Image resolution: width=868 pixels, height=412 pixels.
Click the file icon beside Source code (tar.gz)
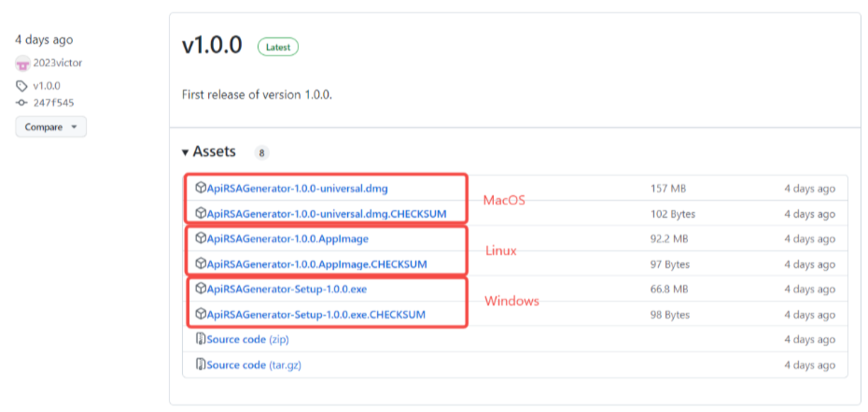tap(201, 365)
